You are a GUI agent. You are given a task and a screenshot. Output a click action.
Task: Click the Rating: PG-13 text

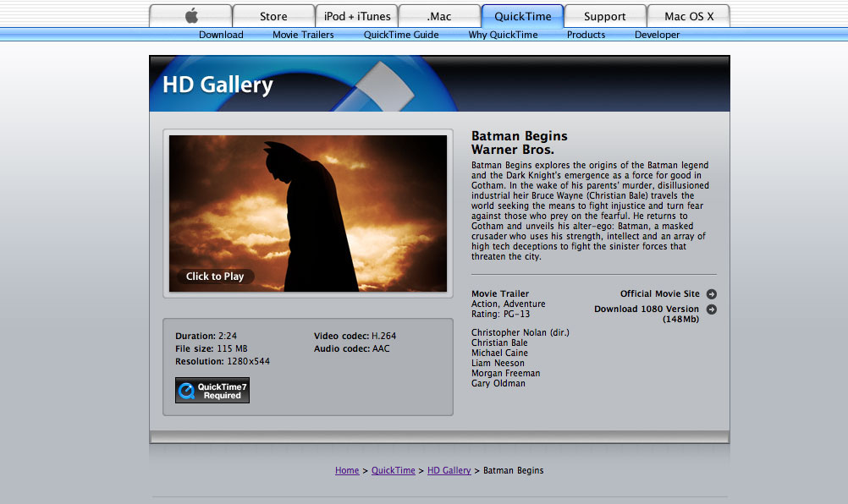[501, 314]
